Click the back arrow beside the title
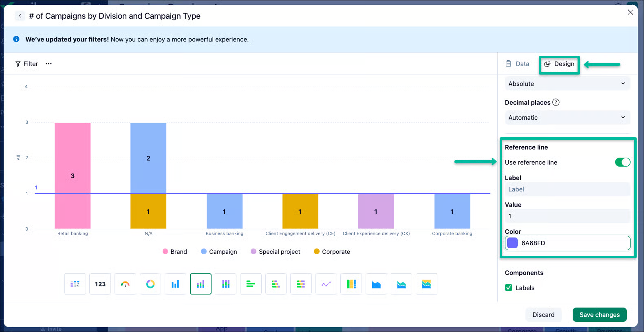 click(x=20, y=16)
